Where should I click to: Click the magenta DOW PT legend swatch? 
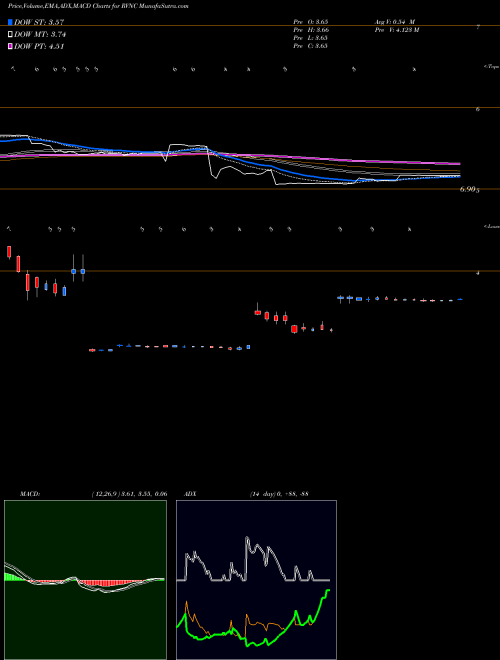pos(11,46)
